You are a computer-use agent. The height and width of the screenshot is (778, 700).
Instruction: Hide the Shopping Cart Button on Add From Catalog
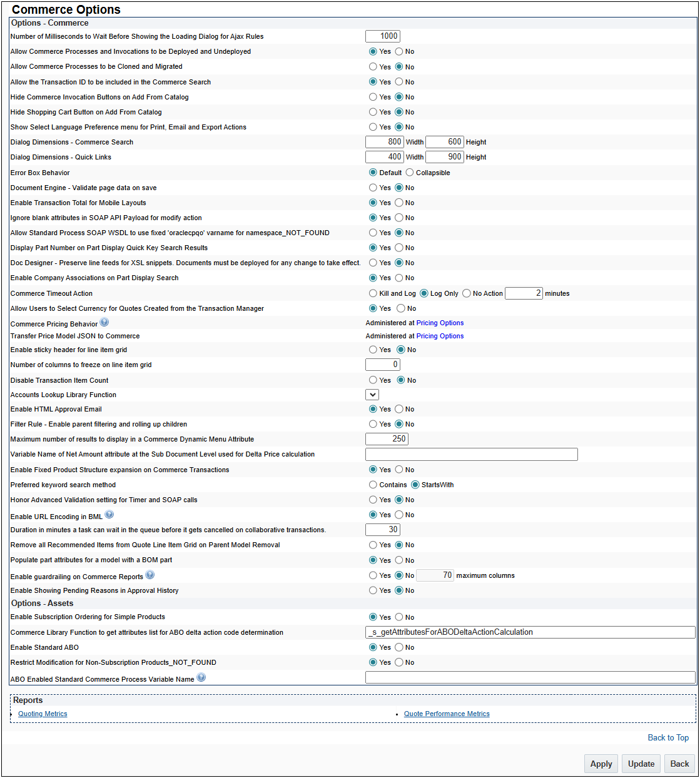tap(373, 111)
